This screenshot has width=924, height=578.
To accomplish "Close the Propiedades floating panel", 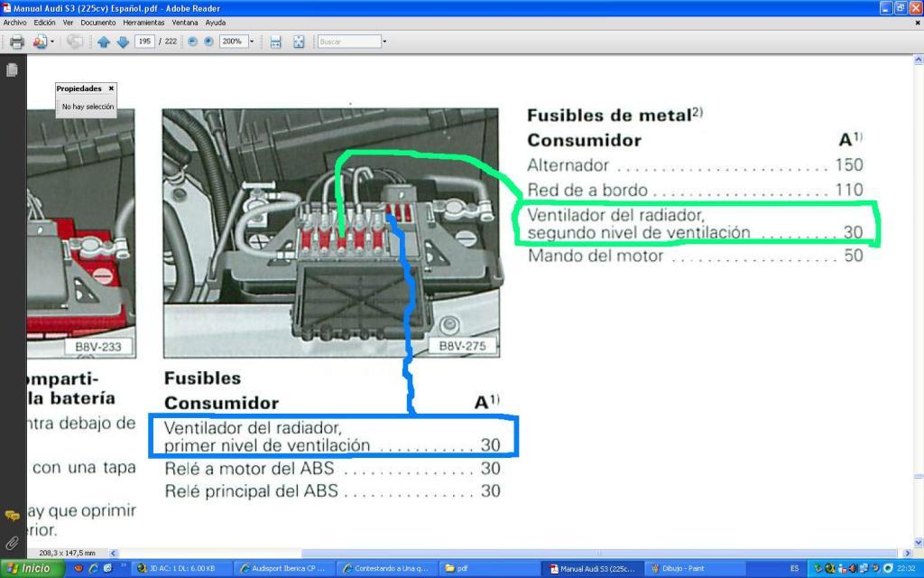I will pos(111,89).
